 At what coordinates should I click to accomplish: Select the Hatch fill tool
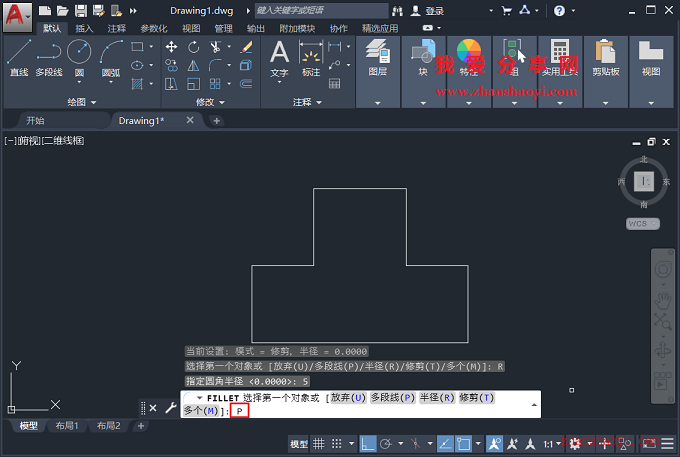[x=137, y=84]
